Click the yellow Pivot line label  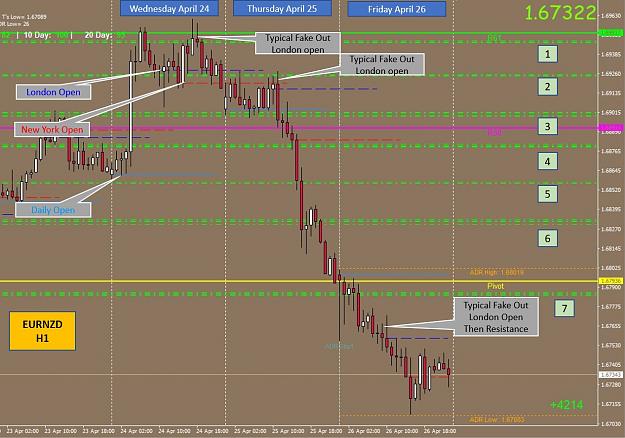495,286
